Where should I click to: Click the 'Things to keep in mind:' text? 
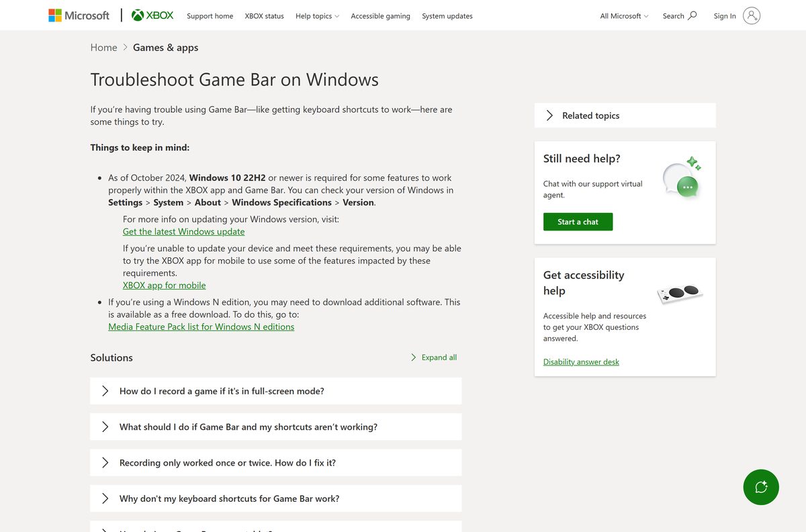(x=140, y=148)
